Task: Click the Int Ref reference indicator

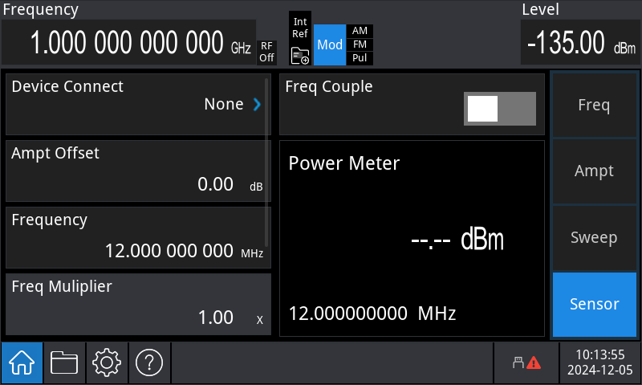Action: coord(300,28)
